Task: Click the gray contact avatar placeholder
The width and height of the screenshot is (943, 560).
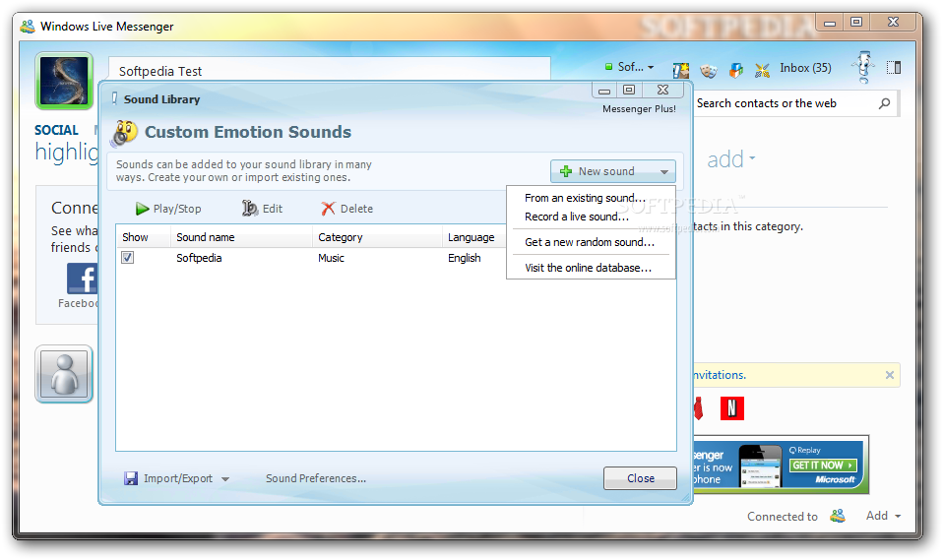Action: (x=64, y=374)
